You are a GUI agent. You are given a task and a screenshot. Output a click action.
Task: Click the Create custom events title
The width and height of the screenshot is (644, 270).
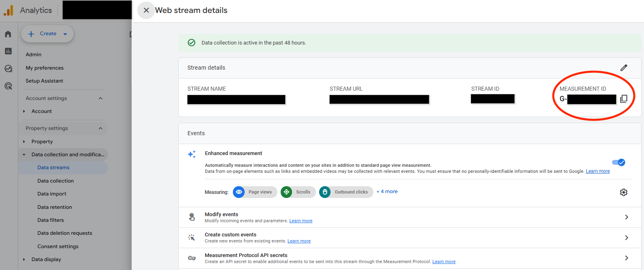[230, 235]
